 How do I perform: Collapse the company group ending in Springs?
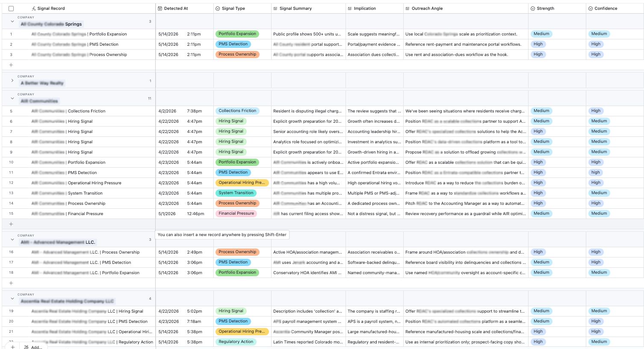[12, 21]
